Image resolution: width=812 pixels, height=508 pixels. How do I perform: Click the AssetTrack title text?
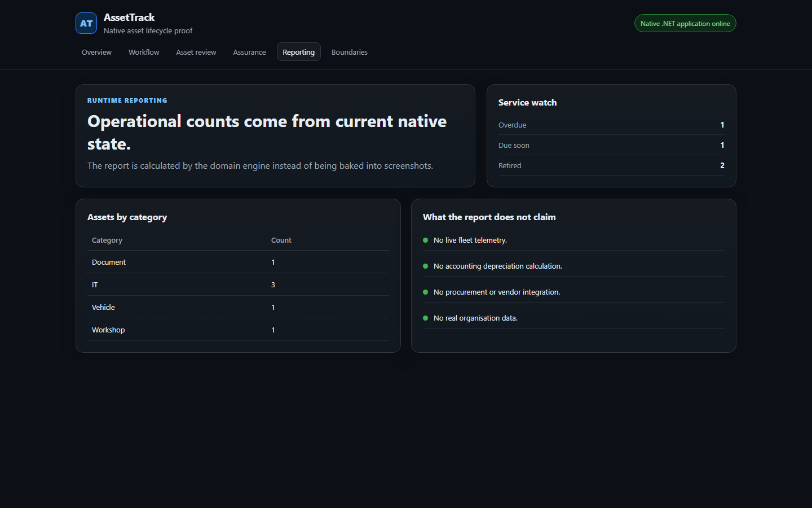click(129, 17)
